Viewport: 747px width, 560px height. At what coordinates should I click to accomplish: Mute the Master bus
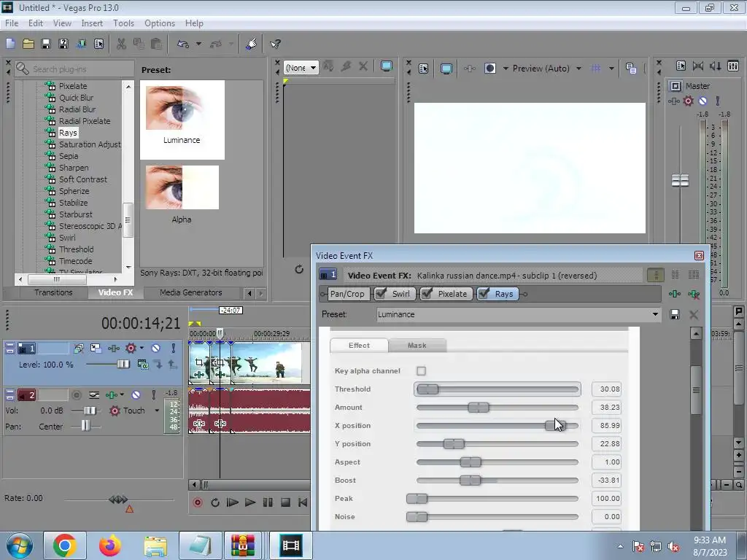703,101
